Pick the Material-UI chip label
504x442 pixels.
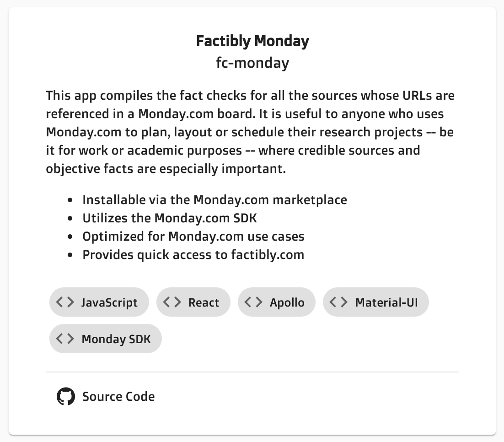[386, 302]
